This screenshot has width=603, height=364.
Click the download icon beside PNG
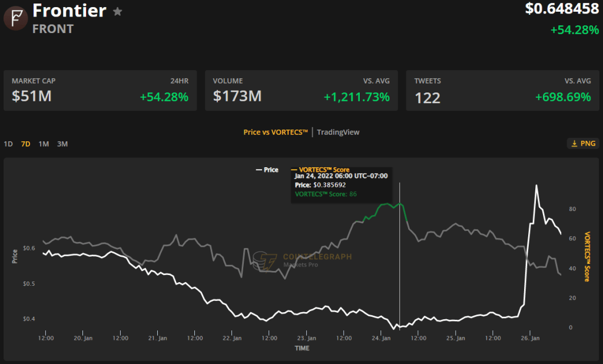(x=574, y=144)
